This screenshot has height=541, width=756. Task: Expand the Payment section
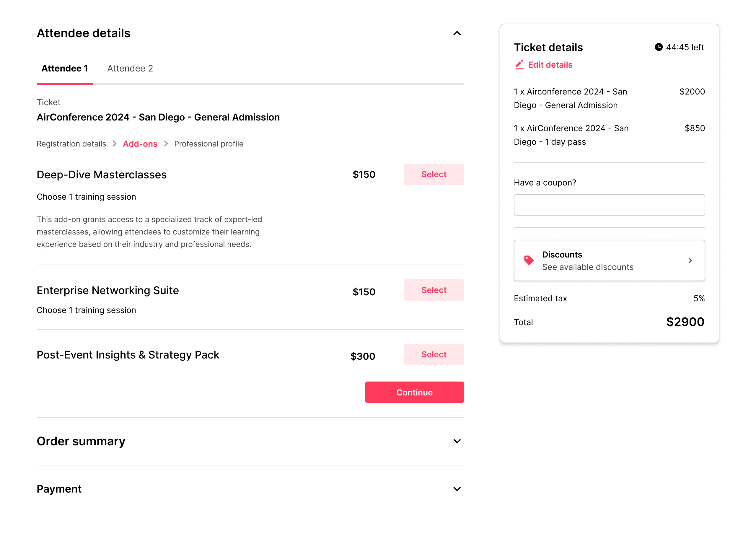pyautogui.click(x=457, y=489)
